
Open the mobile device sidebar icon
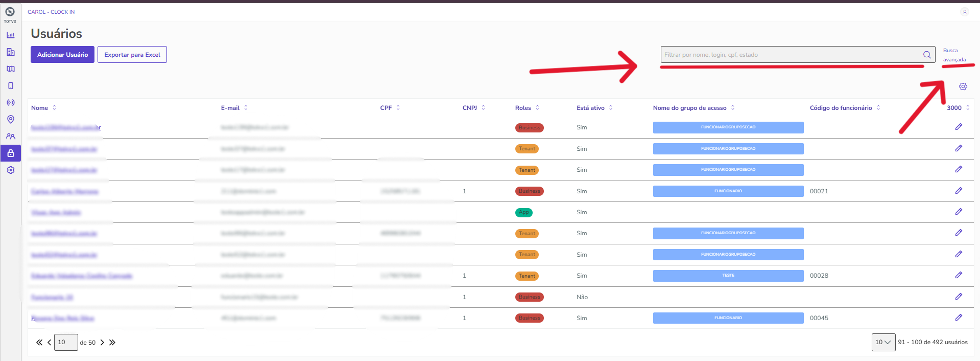pos(10,86)
